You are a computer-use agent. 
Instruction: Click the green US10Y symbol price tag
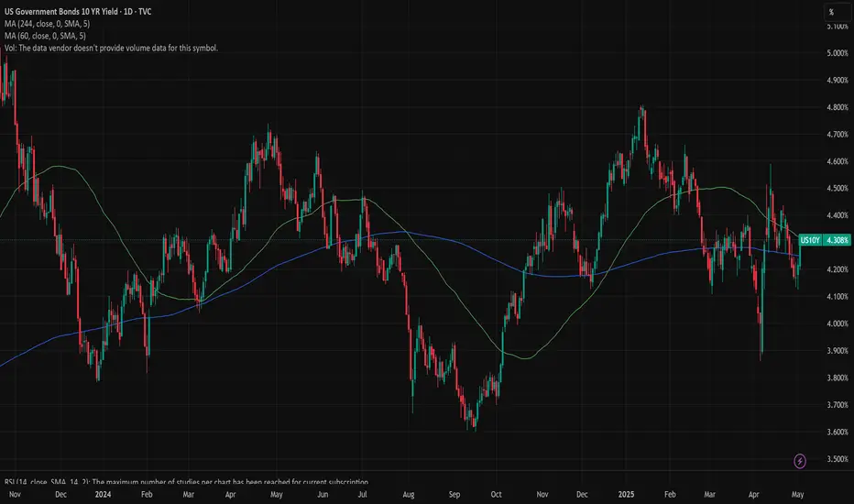pyautogui.click(x=810, y=240)
